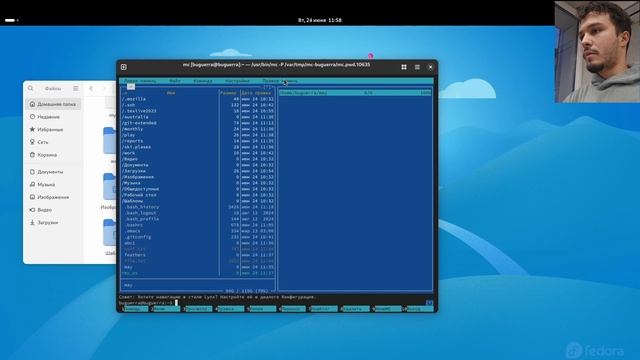640x360 pixels.
Task: Select the .bash_history file row
Action: [x=198, y=207]
